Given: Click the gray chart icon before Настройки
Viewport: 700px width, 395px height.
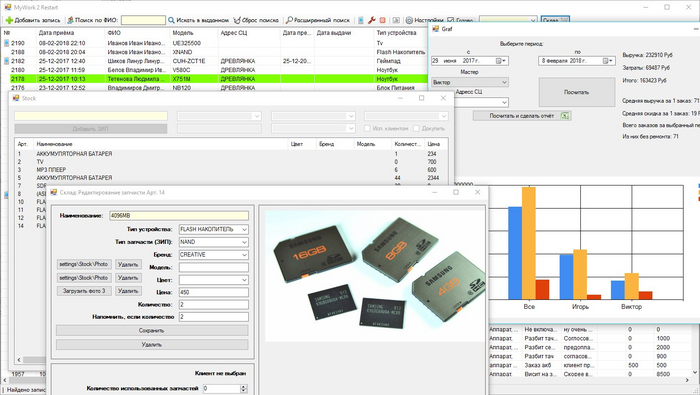Looking at the screenshot, I should (396, 20).
